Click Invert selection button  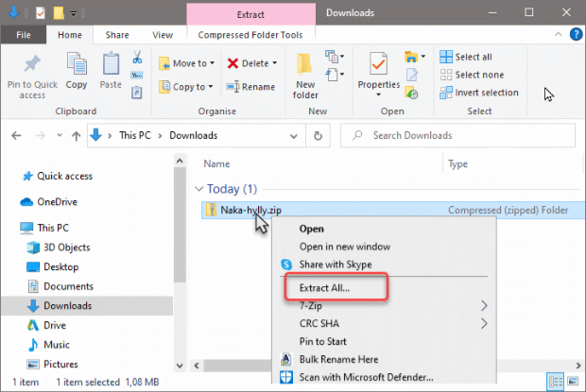pos(479,93)
